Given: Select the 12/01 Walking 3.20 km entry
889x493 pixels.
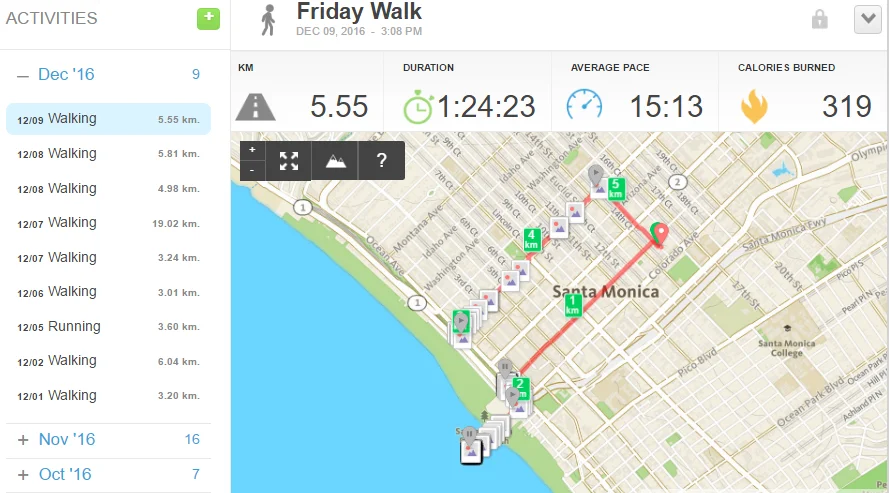Looking at the screenshot, I should [108, 396].
